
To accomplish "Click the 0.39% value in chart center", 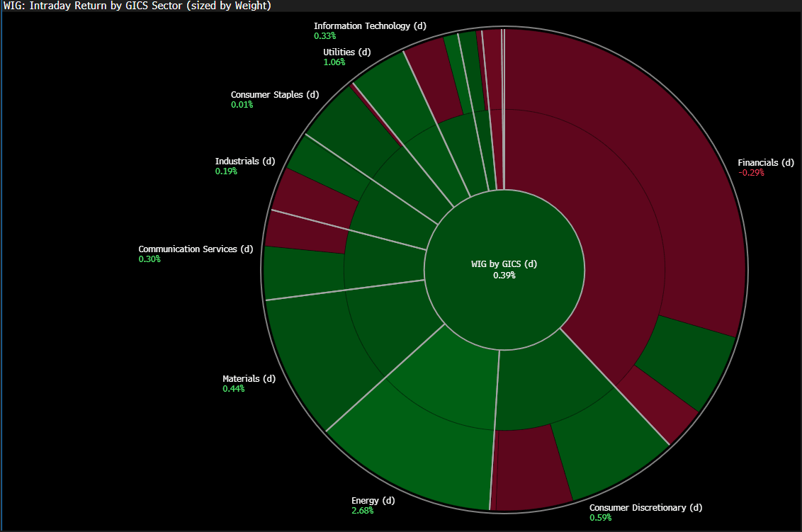I will point(504,275).
